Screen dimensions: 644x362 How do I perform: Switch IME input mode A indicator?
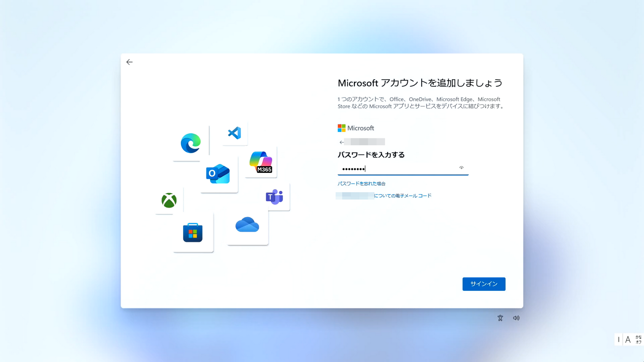click(628, 340)
